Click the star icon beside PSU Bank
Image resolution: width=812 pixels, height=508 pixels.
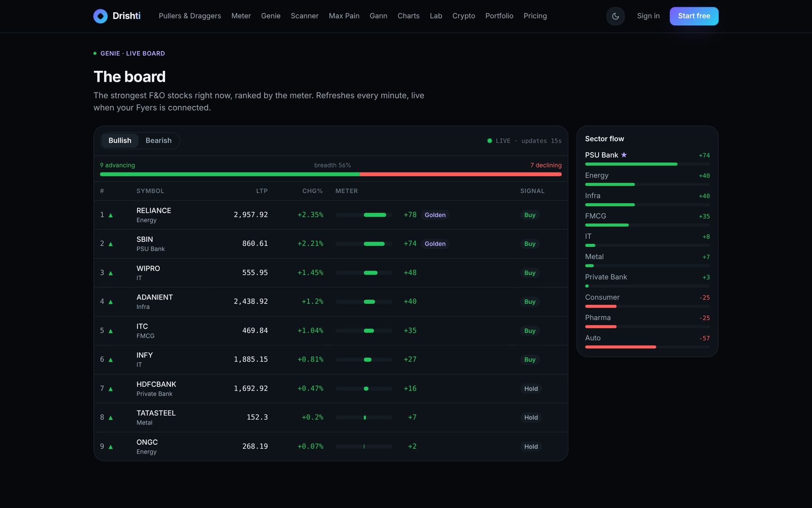coord(624,155)
